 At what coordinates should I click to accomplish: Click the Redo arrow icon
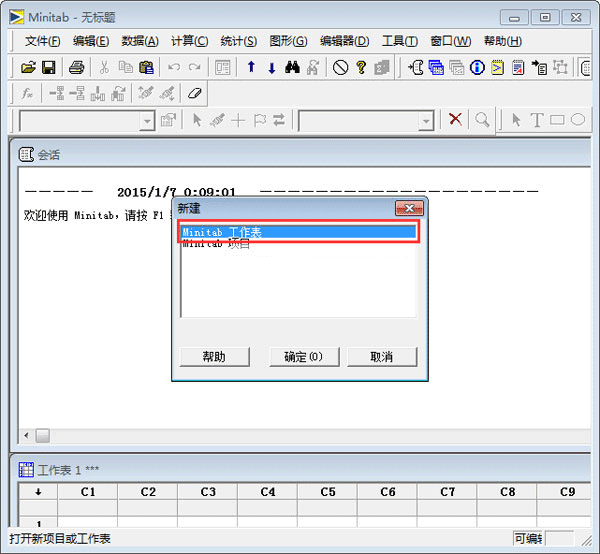pos(195,68)
